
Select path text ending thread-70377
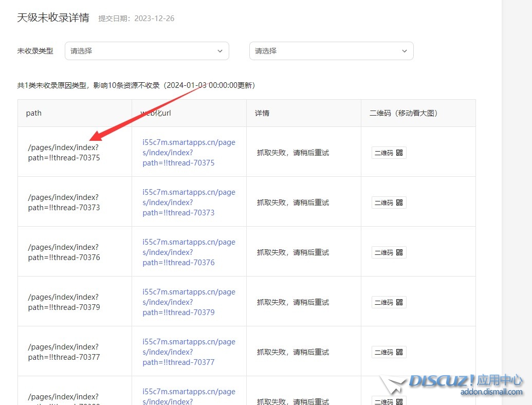click(64, 352)
